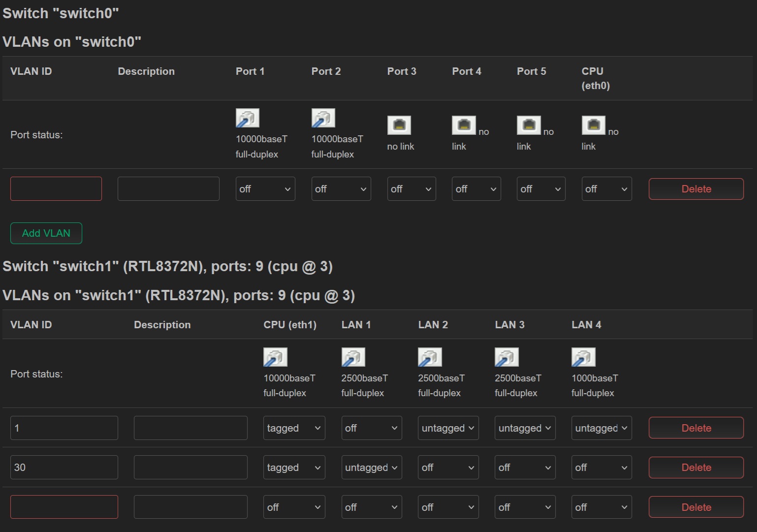This screenshot has width=757, height=532.
Task: Click the CPU (eth0) no-link port icon
Action: [x=593, y=125]
